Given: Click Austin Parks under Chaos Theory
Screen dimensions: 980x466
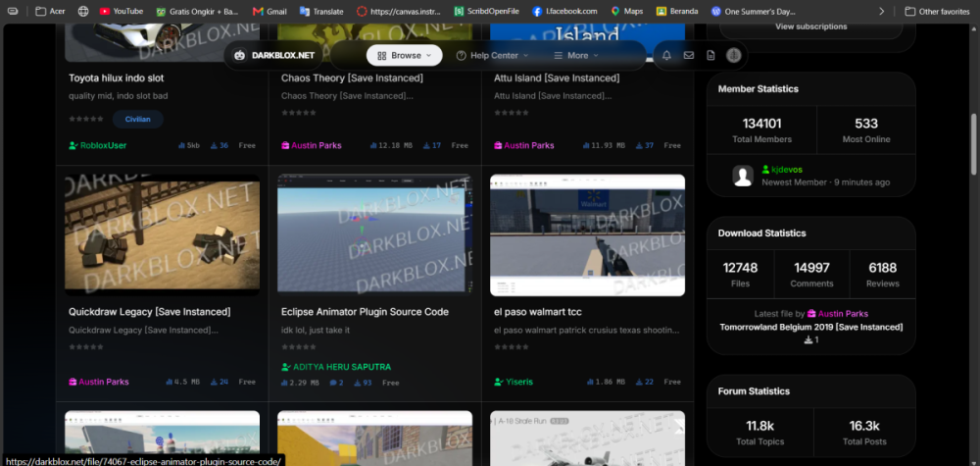Looking at the screenshot, I should tap(312, 145).
